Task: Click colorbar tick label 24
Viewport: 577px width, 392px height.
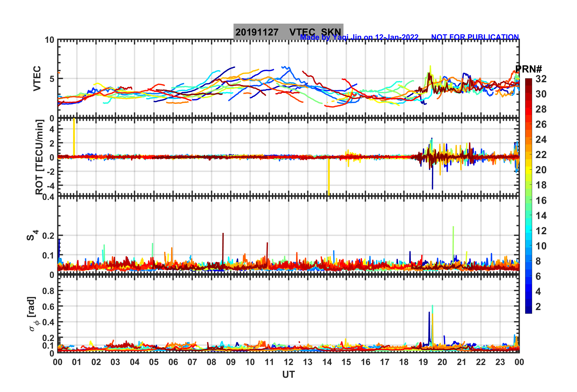Action: 541,140
